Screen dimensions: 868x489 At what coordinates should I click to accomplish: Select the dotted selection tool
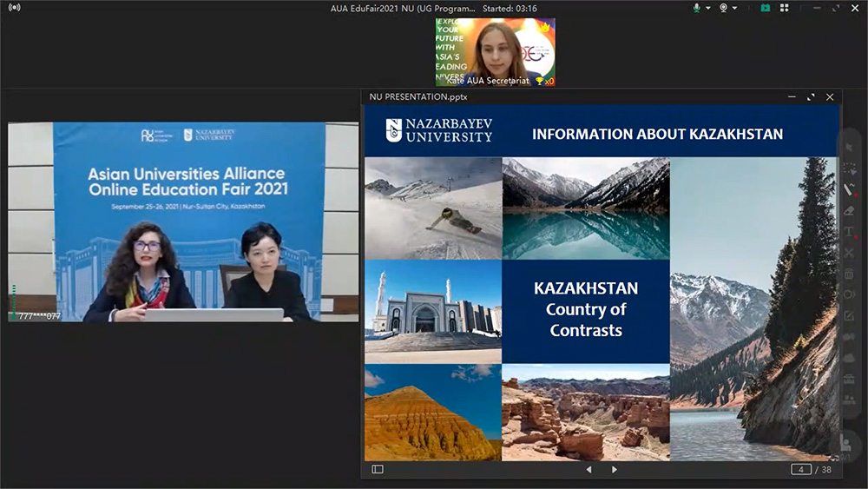[849, 169]
